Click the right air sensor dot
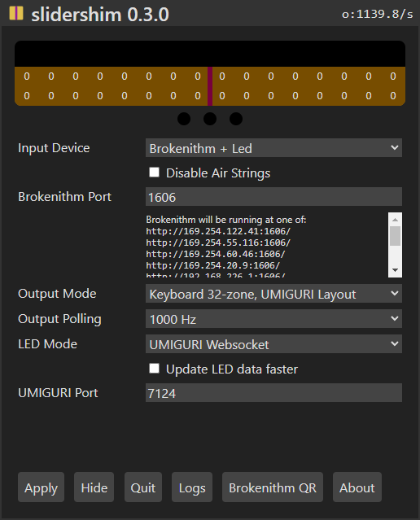This screenshot has width=420, height=520. (x=236, y=119)
